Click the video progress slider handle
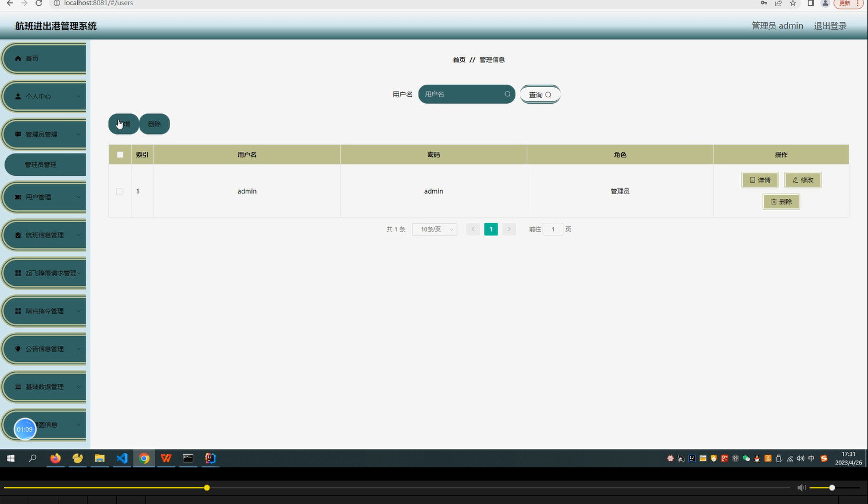The image size is (868, 504). (207, 488)
